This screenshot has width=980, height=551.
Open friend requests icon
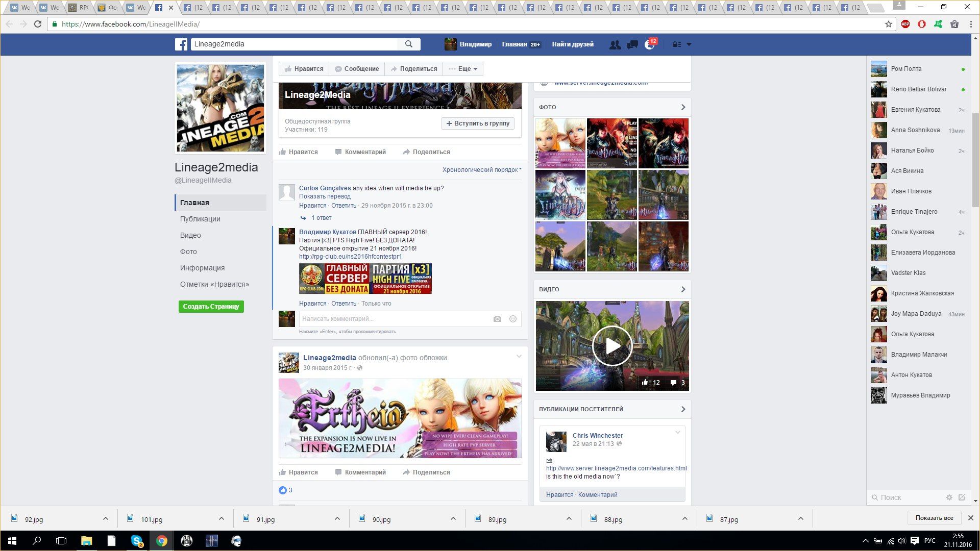coord(615,45)
